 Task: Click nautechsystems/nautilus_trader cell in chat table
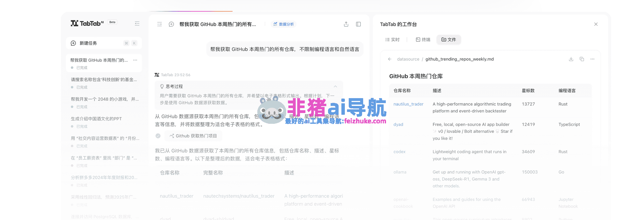[x=239, y=196]
